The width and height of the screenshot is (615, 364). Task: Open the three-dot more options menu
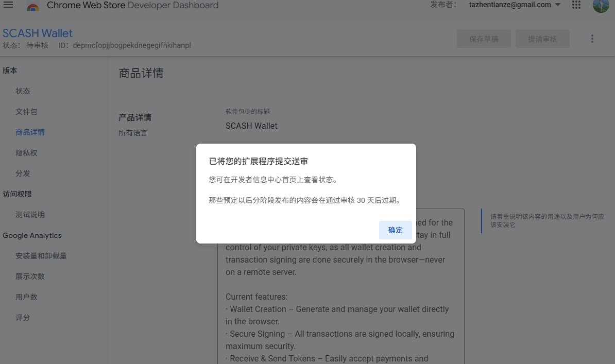pyautogui.click(x=592, y=39)
